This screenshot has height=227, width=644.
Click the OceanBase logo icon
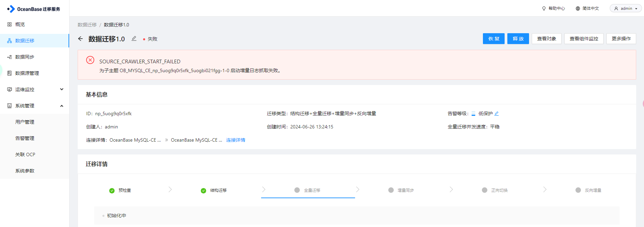click(11, 9)
